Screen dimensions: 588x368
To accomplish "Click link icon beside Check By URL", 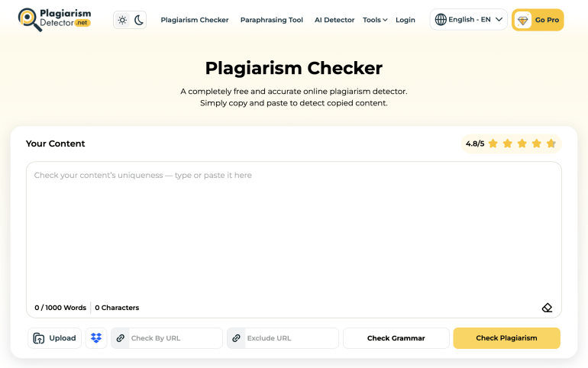I will (x=121, y=338).
